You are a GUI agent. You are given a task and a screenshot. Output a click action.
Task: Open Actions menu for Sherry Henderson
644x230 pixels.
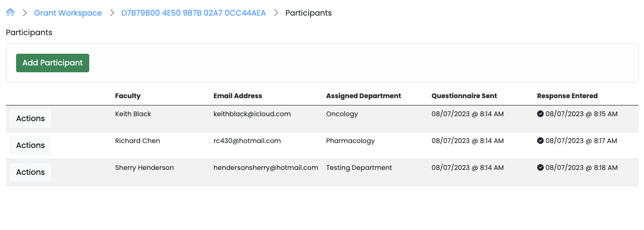(30, 172)
